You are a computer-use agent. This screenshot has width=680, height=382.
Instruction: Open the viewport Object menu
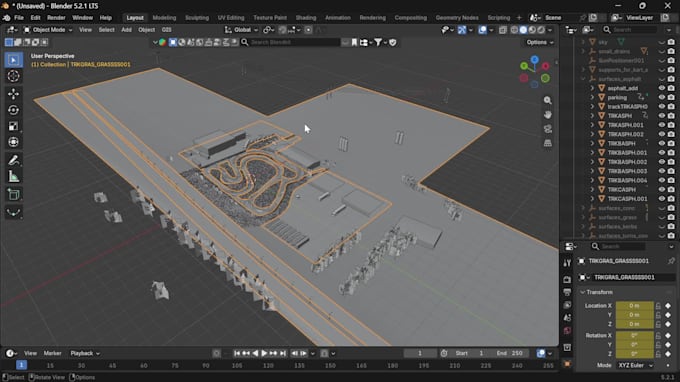(x=146, y=30)
